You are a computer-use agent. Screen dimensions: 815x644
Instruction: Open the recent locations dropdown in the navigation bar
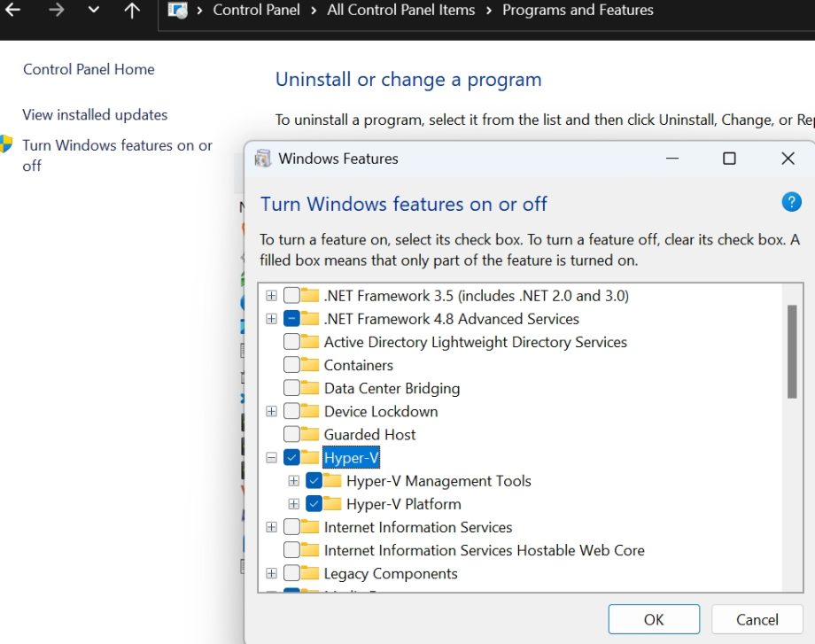click(x=93, y=11)
